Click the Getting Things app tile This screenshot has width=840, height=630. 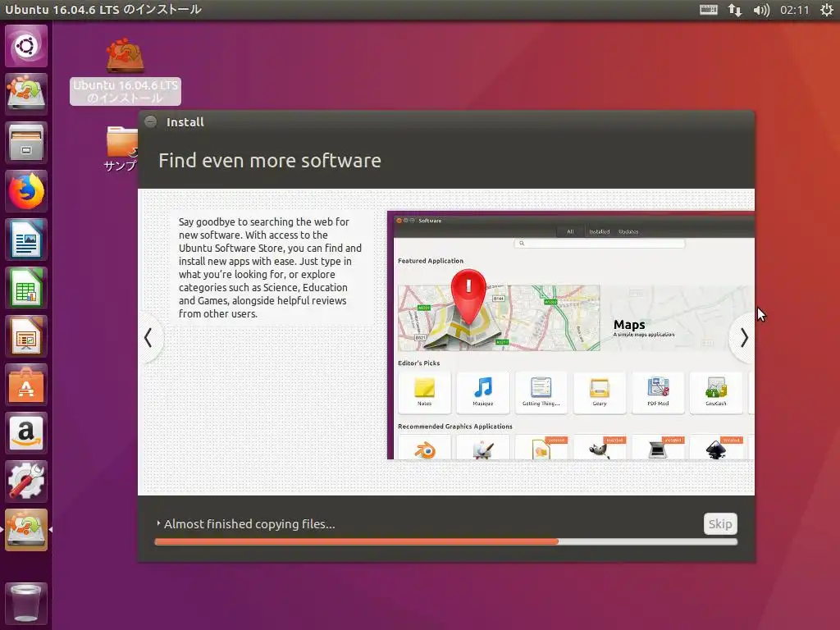[x=541, y=393]
